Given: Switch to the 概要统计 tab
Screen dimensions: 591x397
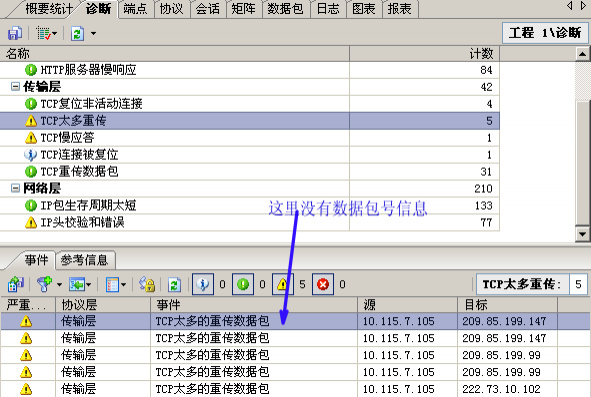Looking at the screenshot, I should click(48, 9).
